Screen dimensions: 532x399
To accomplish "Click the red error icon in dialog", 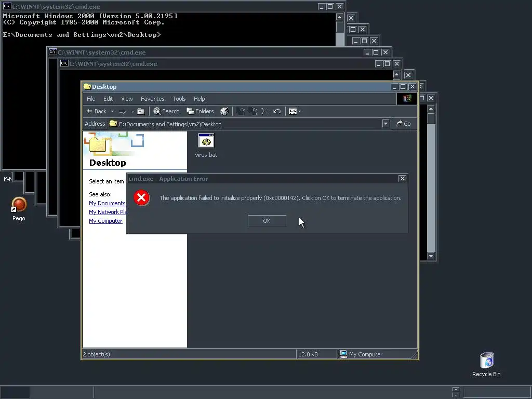I will point(141,198).
